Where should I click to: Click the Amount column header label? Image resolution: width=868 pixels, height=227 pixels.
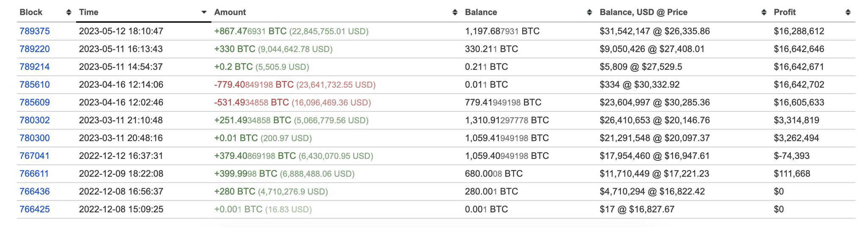point(230,12)
